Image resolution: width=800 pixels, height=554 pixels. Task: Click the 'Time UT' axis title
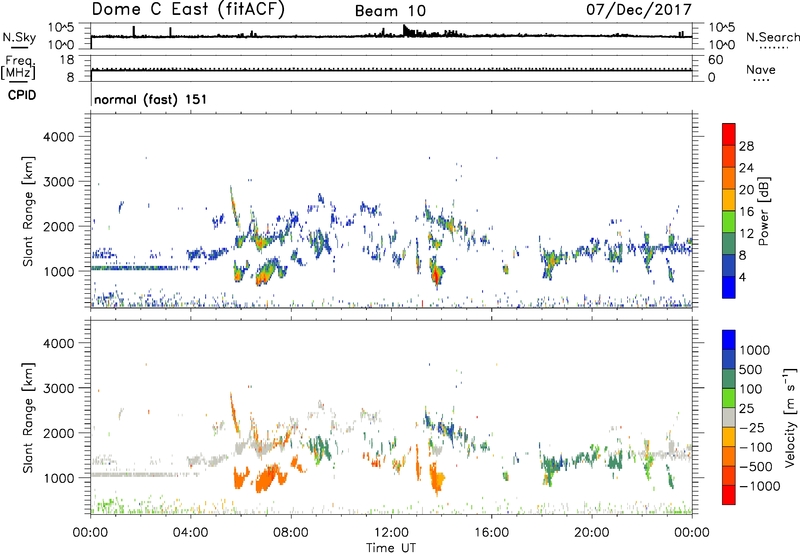[x=391, y=547]
